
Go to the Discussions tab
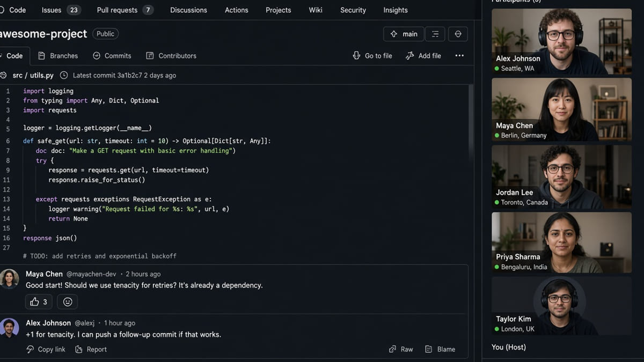[x=188, y=10]
